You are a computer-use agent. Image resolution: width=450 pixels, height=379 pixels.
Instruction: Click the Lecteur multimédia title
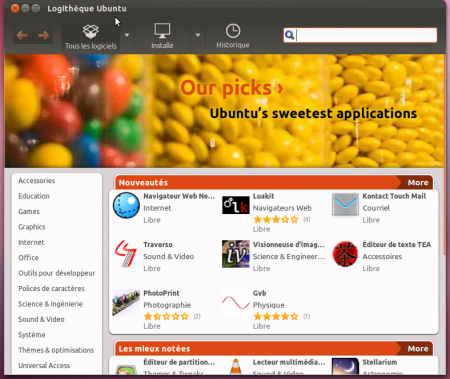[289, 362]
